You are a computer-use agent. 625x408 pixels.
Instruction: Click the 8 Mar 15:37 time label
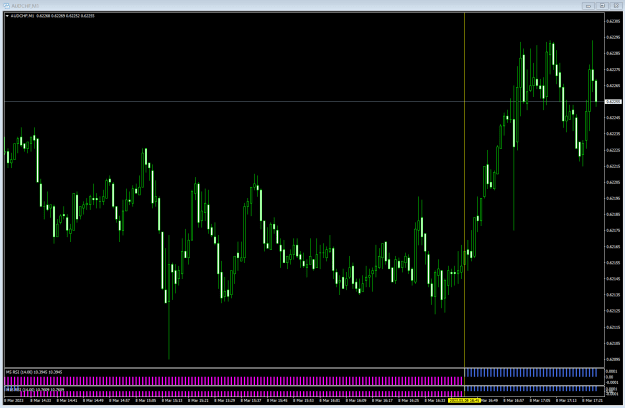point(251,400)
